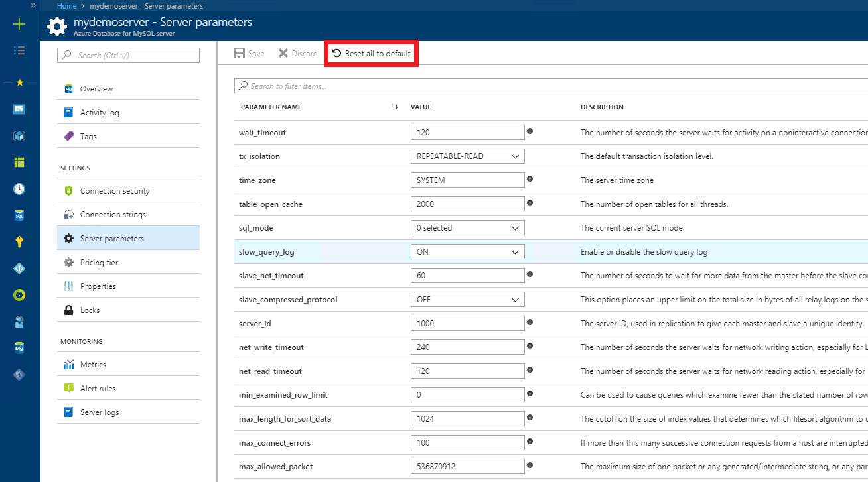The height and width of the screenshot is (482, 868).
Task: Click the info icon next to max_connect_errors
Action: tap(530, 442)
